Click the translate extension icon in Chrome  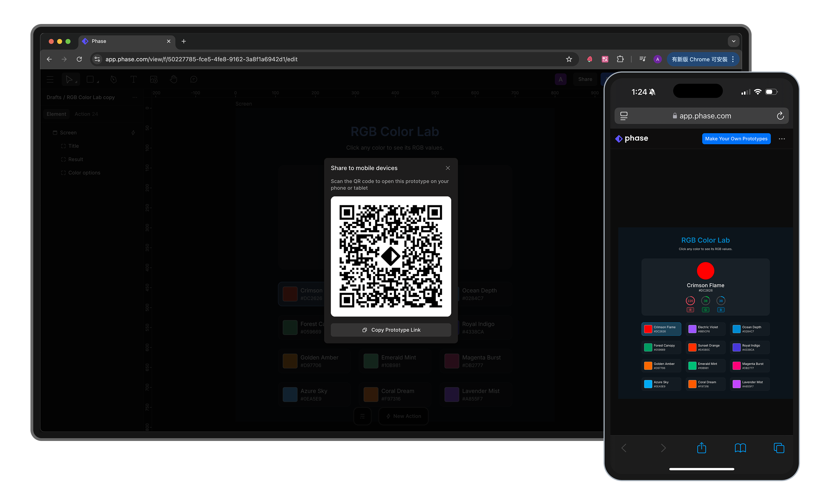(605, 59)
